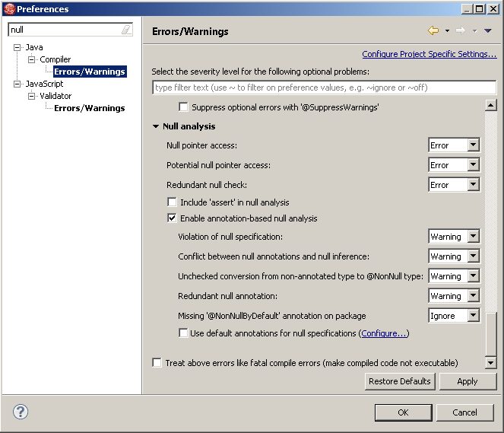Click the back navigation arrow icon
This screenshot has height=433, width=504.
pyautogui.click(x=433, y=30)
